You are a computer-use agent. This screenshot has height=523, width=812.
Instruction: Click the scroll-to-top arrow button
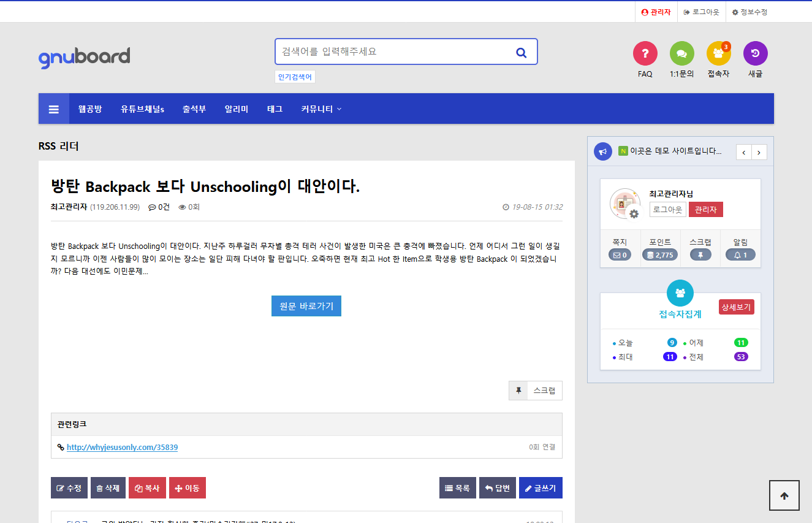pos(784,495)
